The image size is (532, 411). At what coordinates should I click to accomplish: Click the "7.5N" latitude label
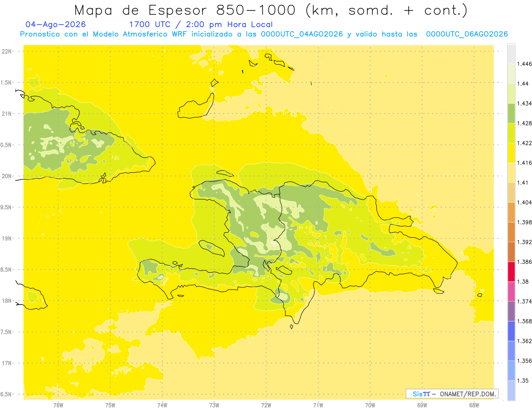[x=6, y=333]
